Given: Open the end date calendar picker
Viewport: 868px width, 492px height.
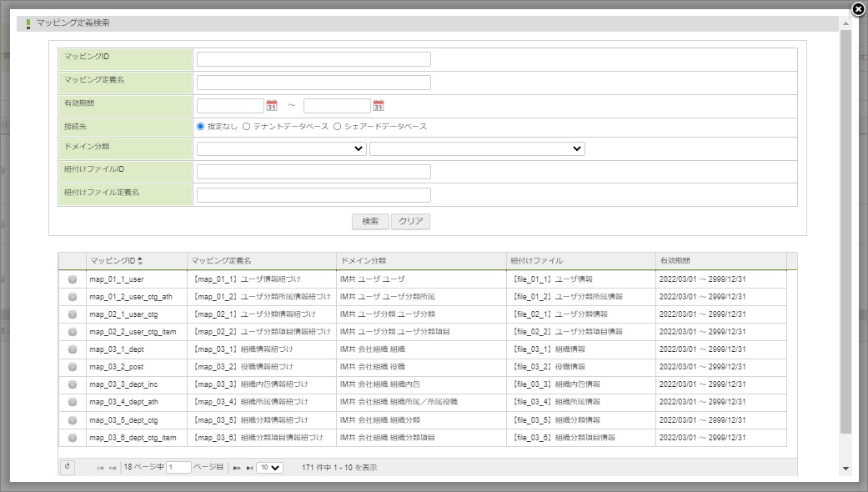Looking at the screenshot, I should pos(379,106).
